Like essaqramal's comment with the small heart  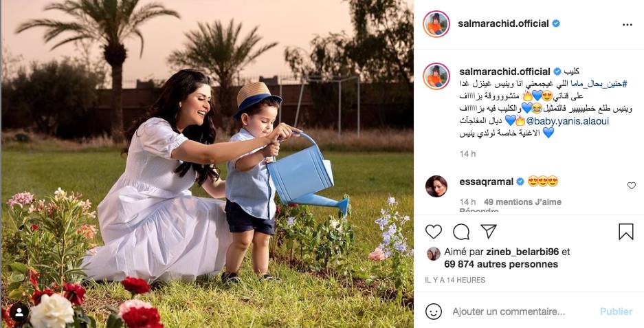(x=631, y=186)
